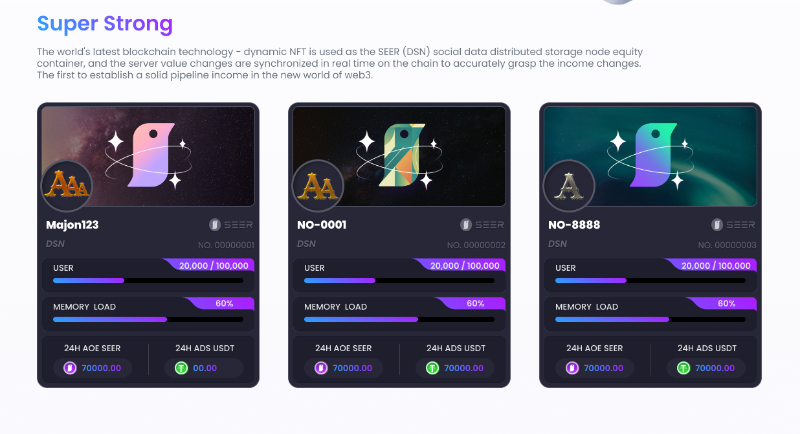Click the SEER logo on NO-0001 card

click(x=483, y=225)
